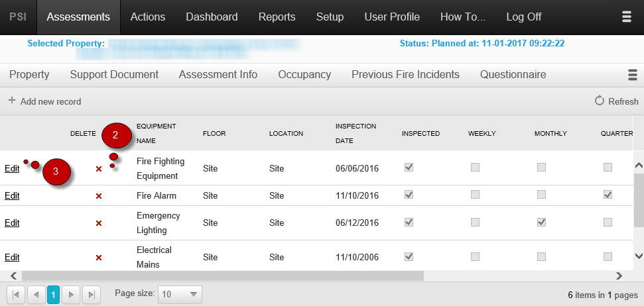644x306 pixels.
Task: Switch to the Occupancy tab
Action: pyautogui.click(x=304, y=75)
